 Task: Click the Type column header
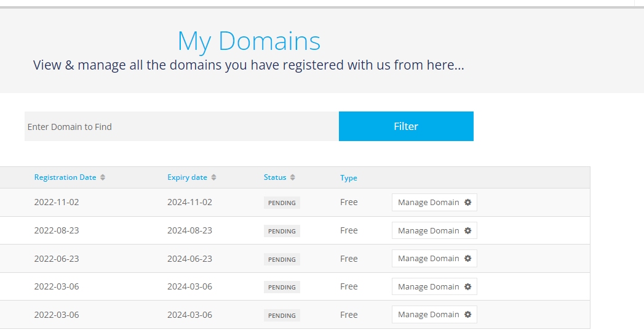pyautogui.click(x=349, y=178)
